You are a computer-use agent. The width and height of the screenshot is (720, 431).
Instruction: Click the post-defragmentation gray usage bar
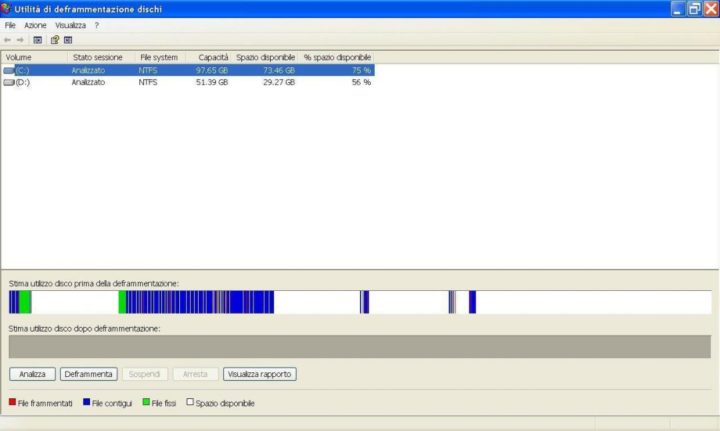(x=360, y=347)
